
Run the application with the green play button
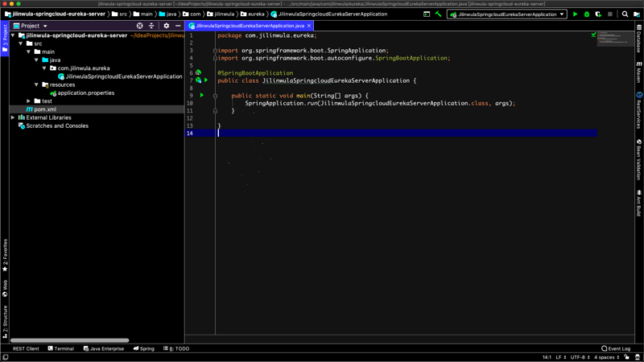(x=575, y=14)
